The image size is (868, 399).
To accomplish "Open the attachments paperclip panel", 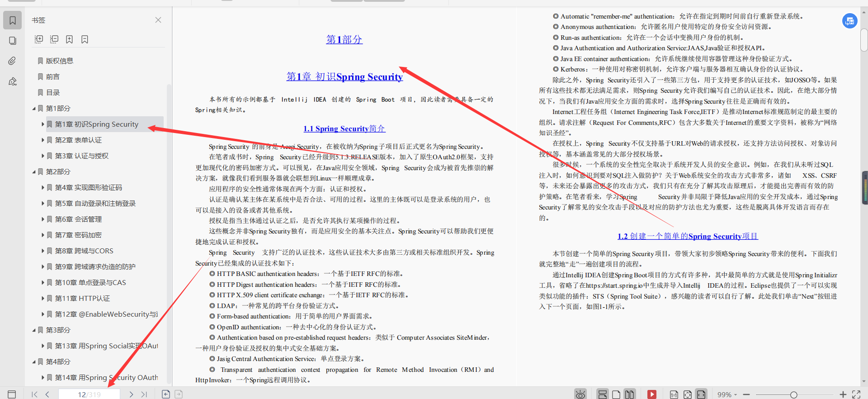I will pos(13,61).
